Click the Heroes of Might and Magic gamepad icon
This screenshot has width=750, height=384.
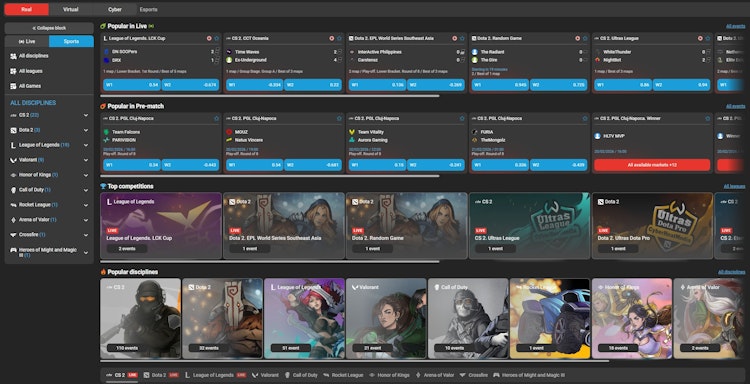point(13,250)
